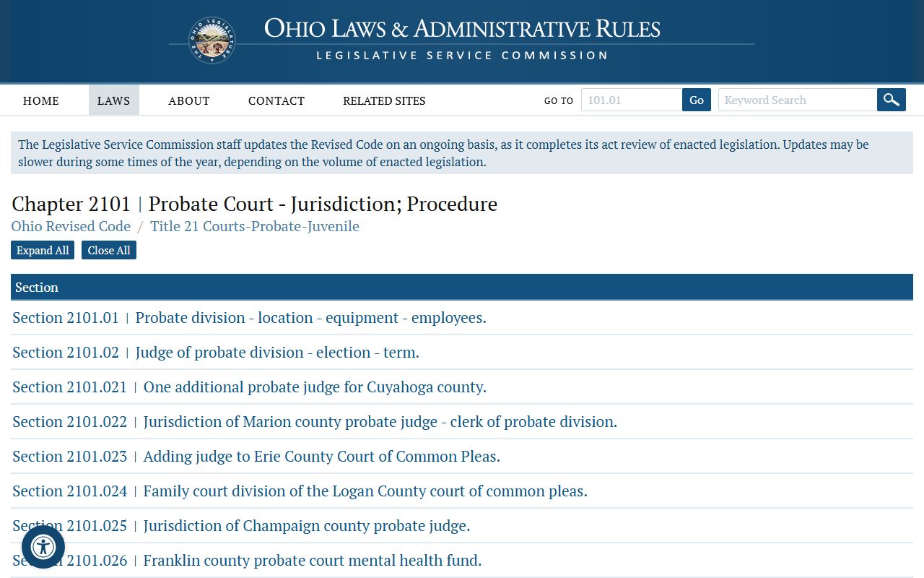Click the Go button
This screenshot has width=924, height=578.
(697, 100)
